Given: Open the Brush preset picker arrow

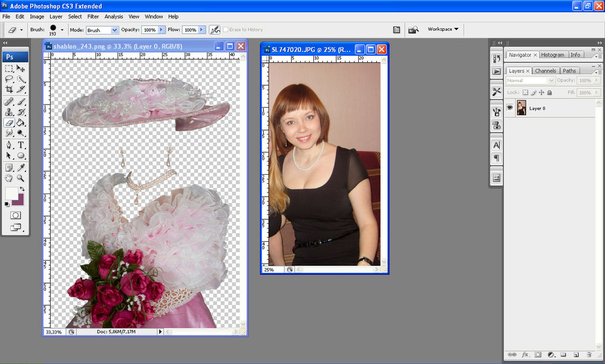Looking at the screenshot, I should pos(62,30).
